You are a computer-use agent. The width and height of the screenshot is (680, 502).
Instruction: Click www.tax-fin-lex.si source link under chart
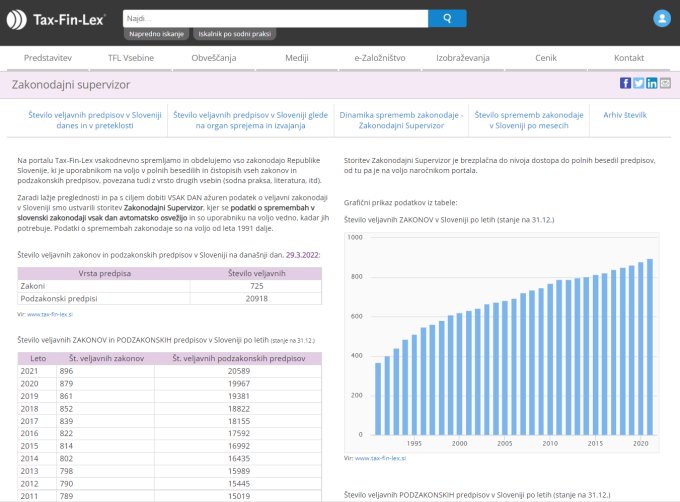coord(380,458)
